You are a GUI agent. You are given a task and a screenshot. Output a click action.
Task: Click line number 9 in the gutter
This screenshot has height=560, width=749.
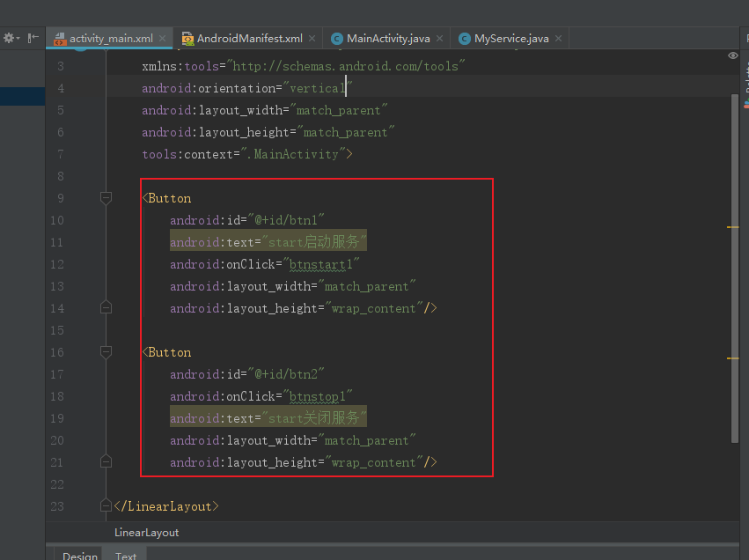pyautogui.click(x=60, y=198)
